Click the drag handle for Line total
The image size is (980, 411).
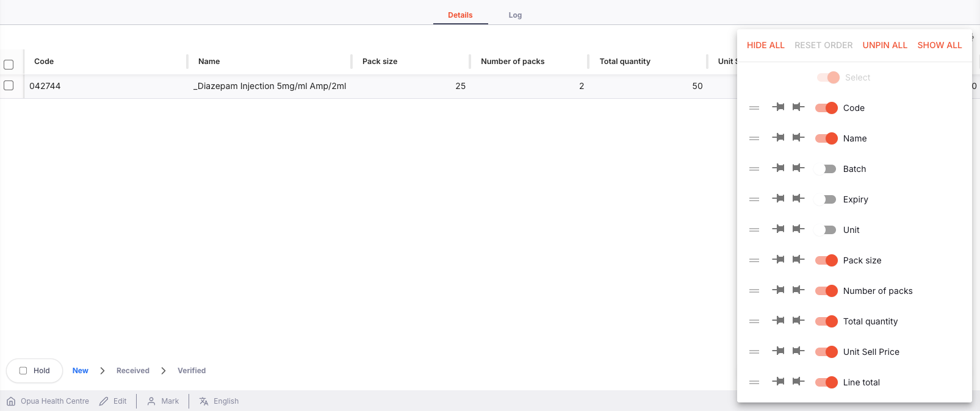[754, 382]
